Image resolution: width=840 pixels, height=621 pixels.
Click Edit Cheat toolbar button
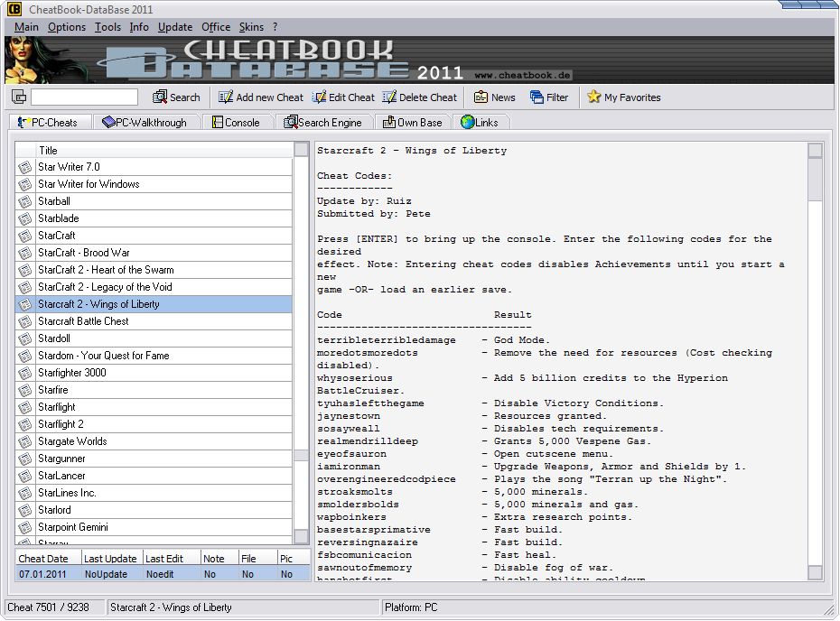tap(343, 97)
